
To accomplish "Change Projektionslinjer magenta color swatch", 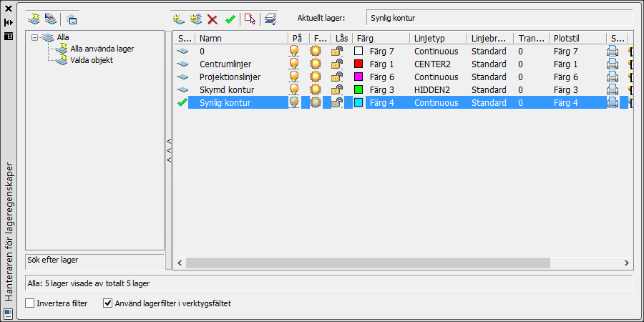I will click(x=358, y=77).
